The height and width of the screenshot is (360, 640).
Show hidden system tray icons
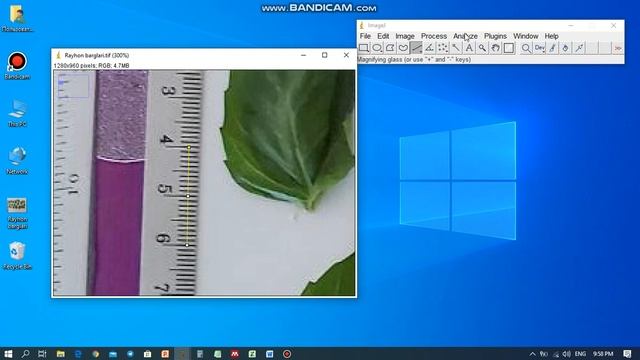coord(532,354)
